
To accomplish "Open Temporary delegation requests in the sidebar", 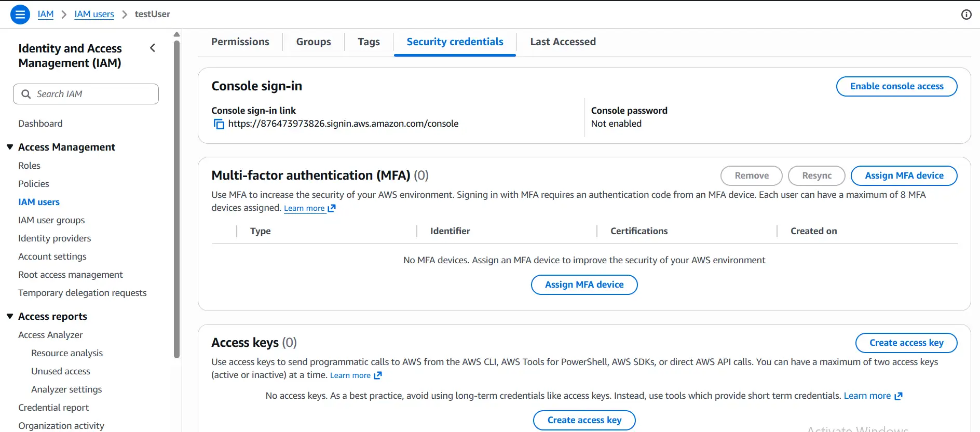I will (83, 293).
